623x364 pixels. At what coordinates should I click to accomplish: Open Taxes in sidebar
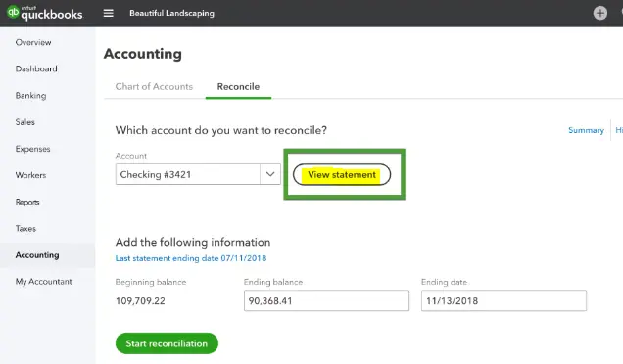coord(25,229)
